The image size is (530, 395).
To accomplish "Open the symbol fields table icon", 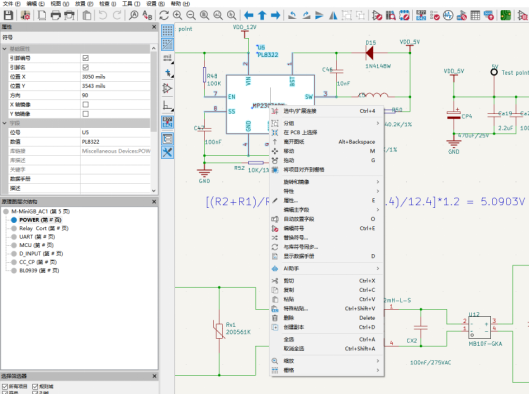I will click(475, 15).
